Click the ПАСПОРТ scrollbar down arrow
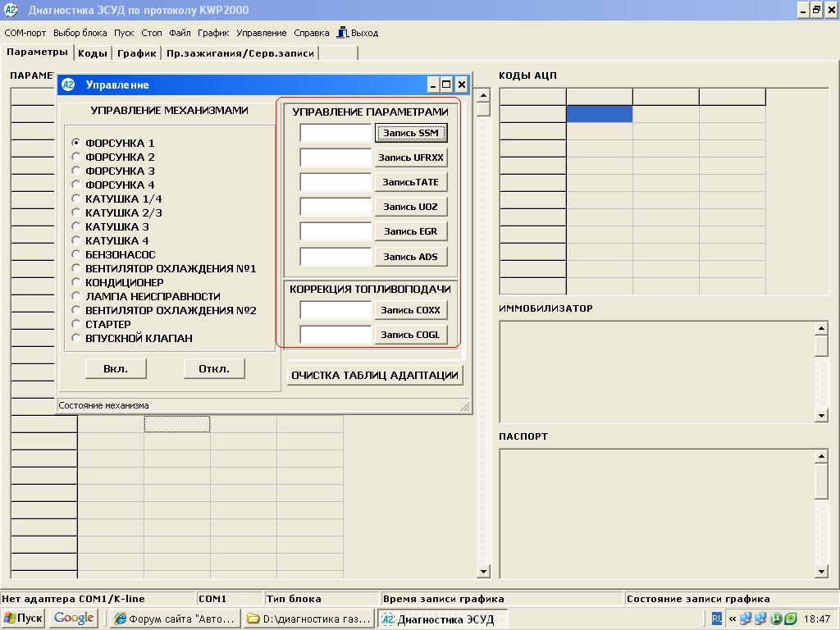 (x=821, y=572)
